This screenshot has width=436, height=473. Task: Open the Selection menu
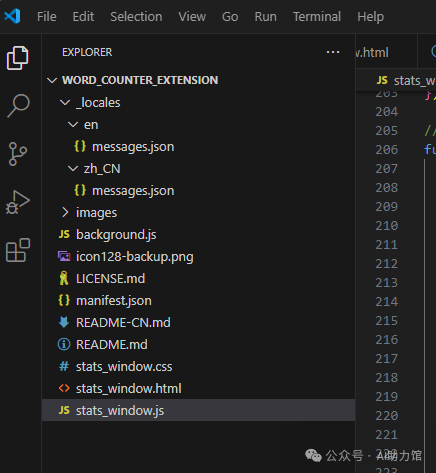(136, 16)
